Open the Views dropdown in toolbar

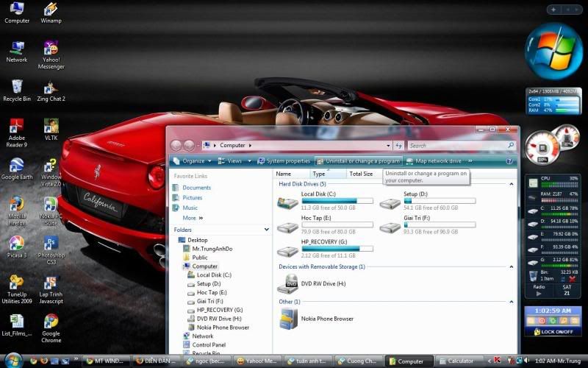coord(234,160)
